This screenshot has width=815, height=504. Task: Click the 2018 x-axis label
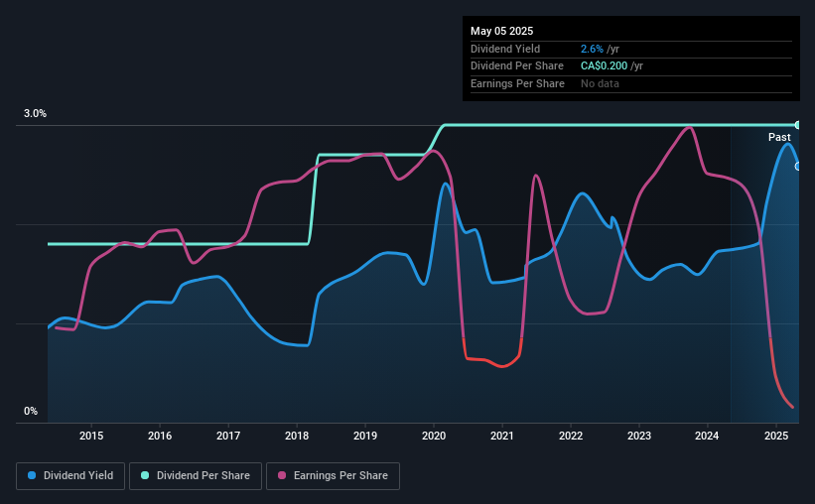297,436
